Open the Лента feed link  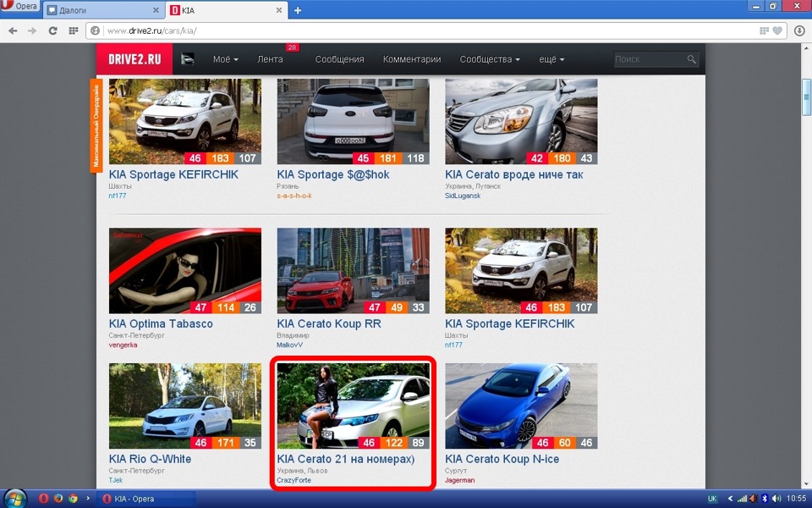click(x=270, y=59)
